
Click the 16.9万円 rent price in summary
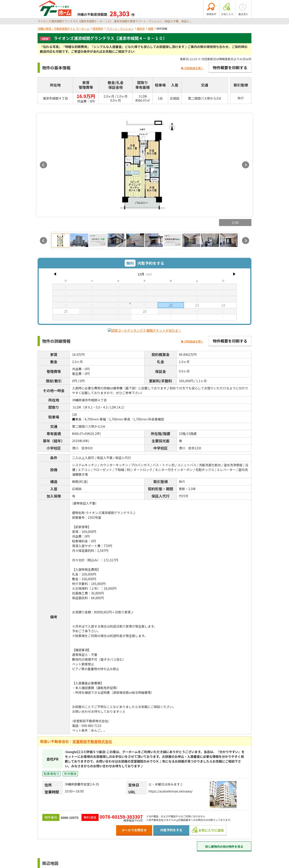click(86, 96)
